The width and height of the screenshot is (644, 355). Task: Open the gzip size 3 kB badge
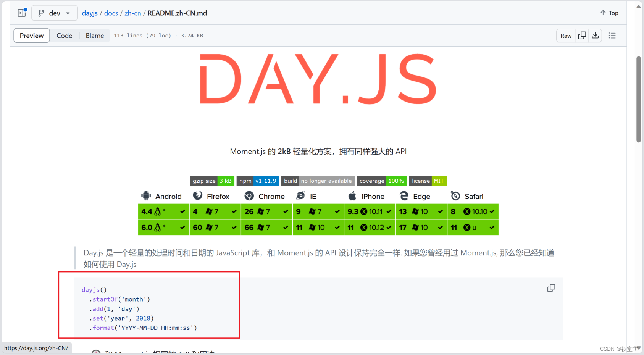pyautogui.click(x=212, y=181)
